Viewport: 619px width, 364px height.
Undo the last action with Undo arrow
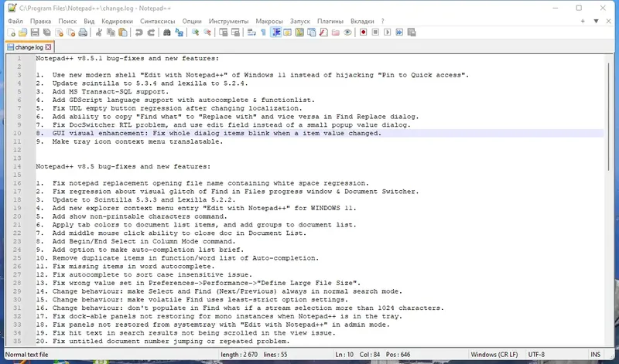point(139,32)
